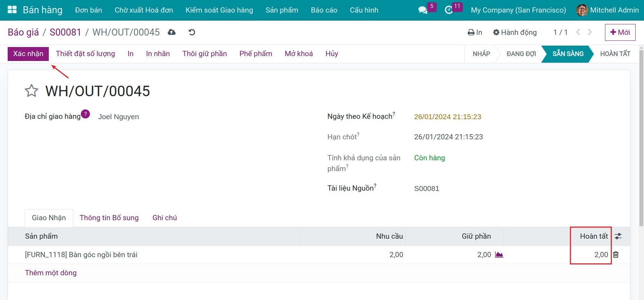The width and height of the screenshot is (644, 300).
Task: Open company switcher My Company (San Francisco)
Action: pos(518,10)
